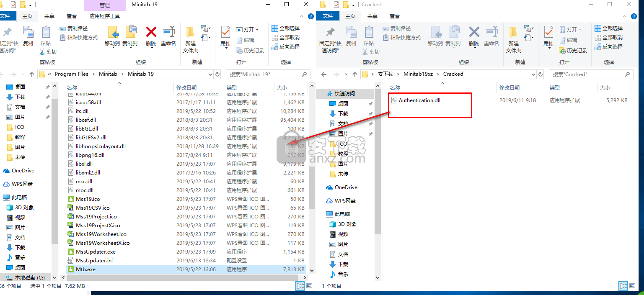Click the 复制 icon in the Minitab 19 window
This screenshot has width=644, height=295.
[28, 36]
